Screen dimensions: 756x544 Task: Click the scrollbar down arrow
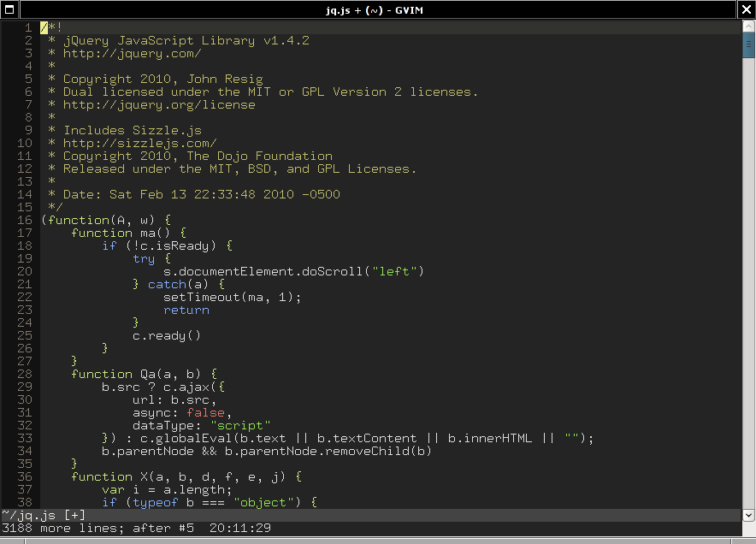(x=748, y=515)
